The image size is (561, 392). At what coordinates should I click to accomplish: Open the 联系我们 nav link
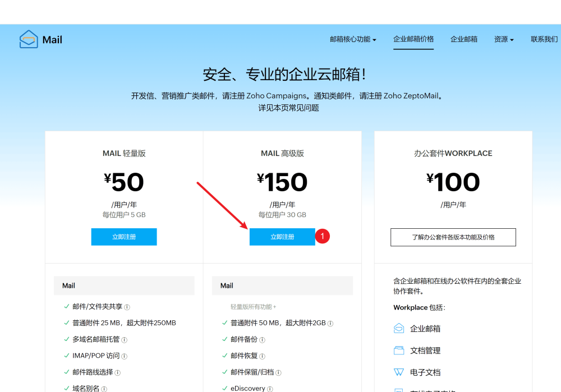coord(544,39)
